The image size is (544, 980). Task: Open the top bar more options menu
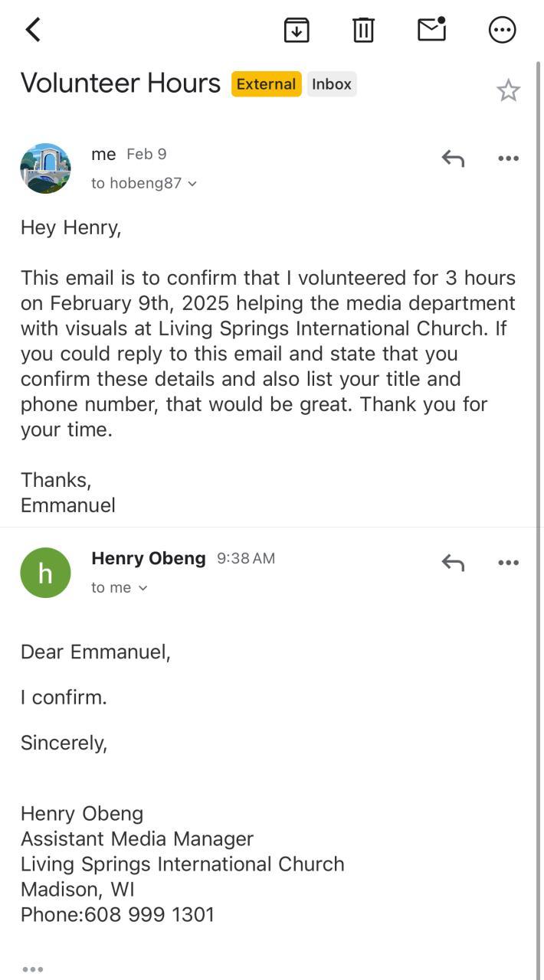pyautogui.click(x=502, y=30)
